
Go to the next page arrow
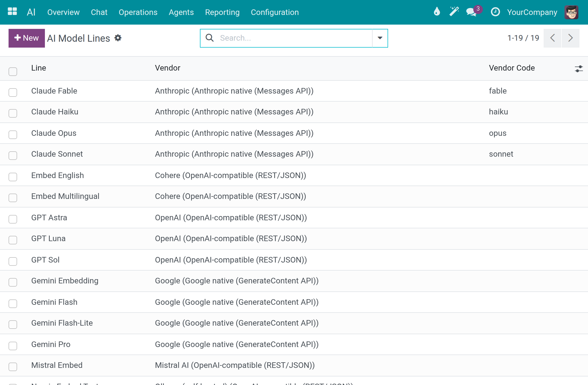pyautogui.click(x=571, y=38)
